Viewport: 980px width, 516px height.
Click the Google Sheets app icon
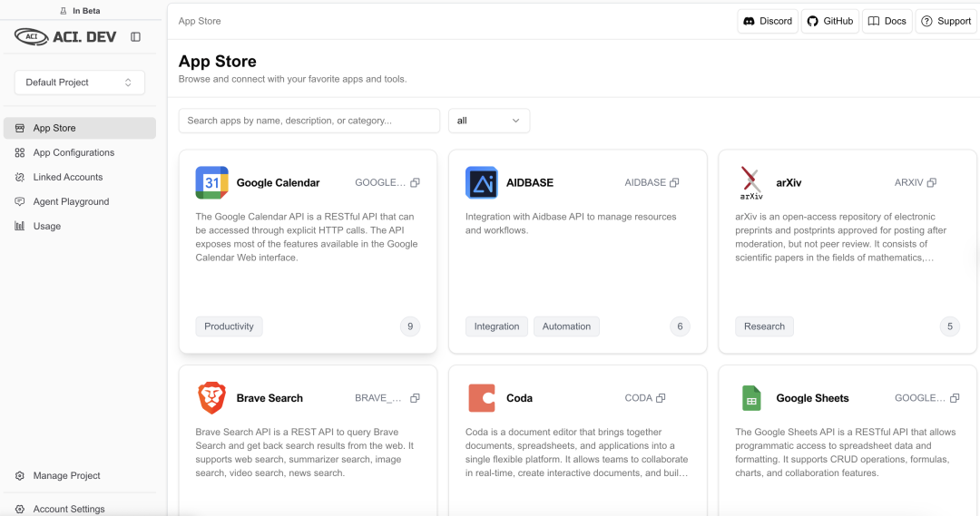click(751, 398)
